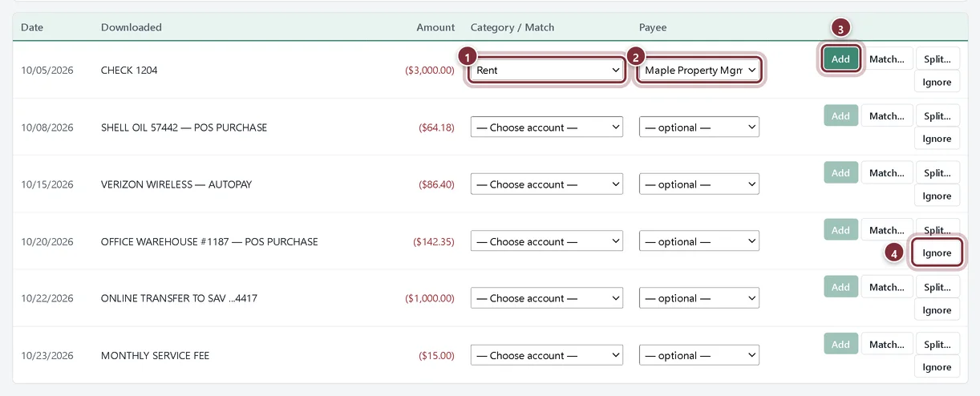Split the ONLINE TRANSFER TO SAV transaction
Viewport: 980px width, 396px height.
pyautogui.click(x=937, y=287)
